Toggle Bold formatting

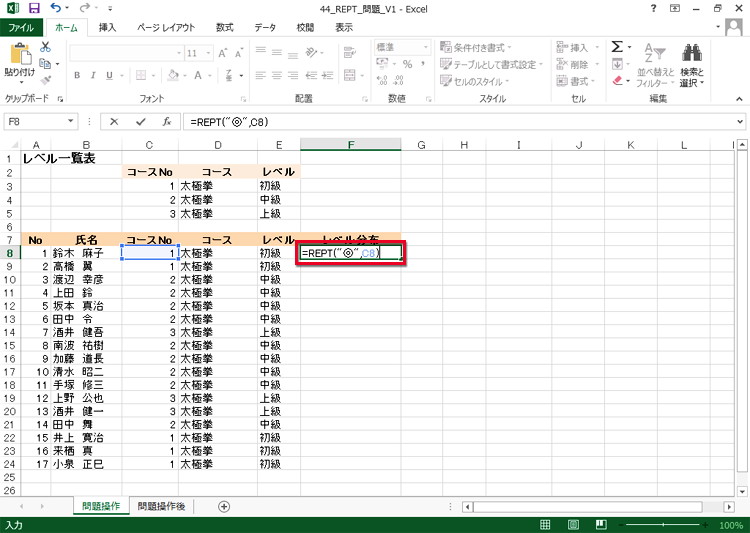pos(77,75)
